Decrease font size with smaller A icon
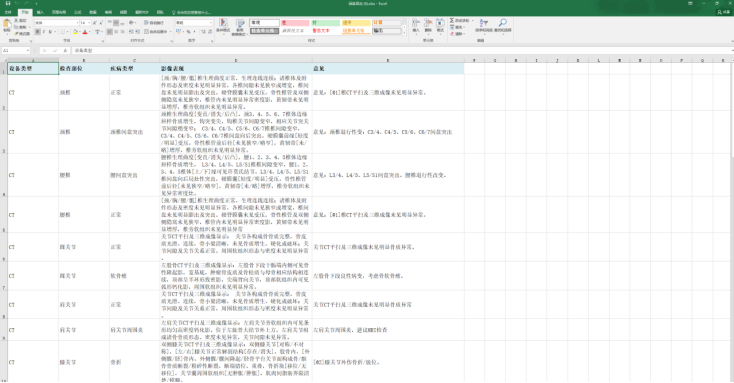The image size is (734, 383). pos(101,23)
